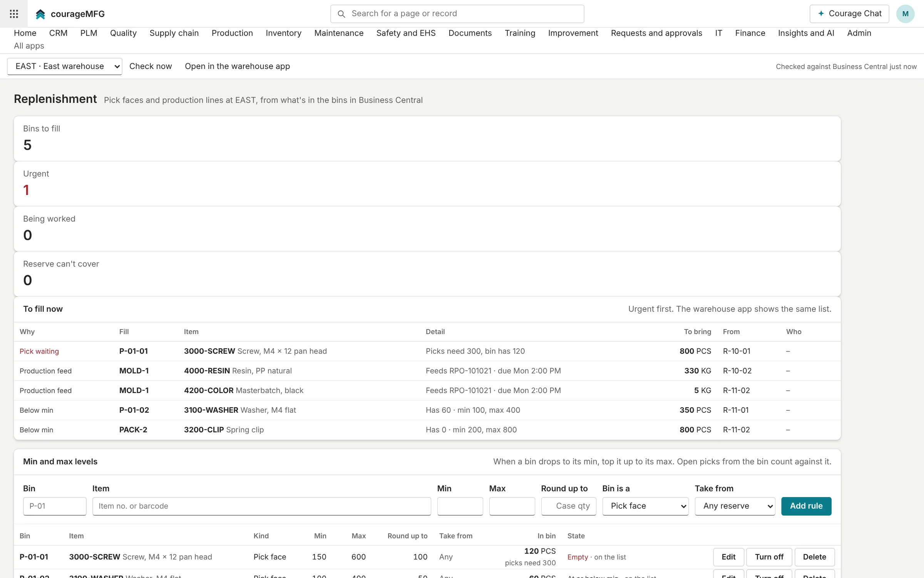The width and height of the screenshot is (924, 578).
Task: Click the Reserve can't cover card
Action: pyautogui.click(x=427, y=274)
